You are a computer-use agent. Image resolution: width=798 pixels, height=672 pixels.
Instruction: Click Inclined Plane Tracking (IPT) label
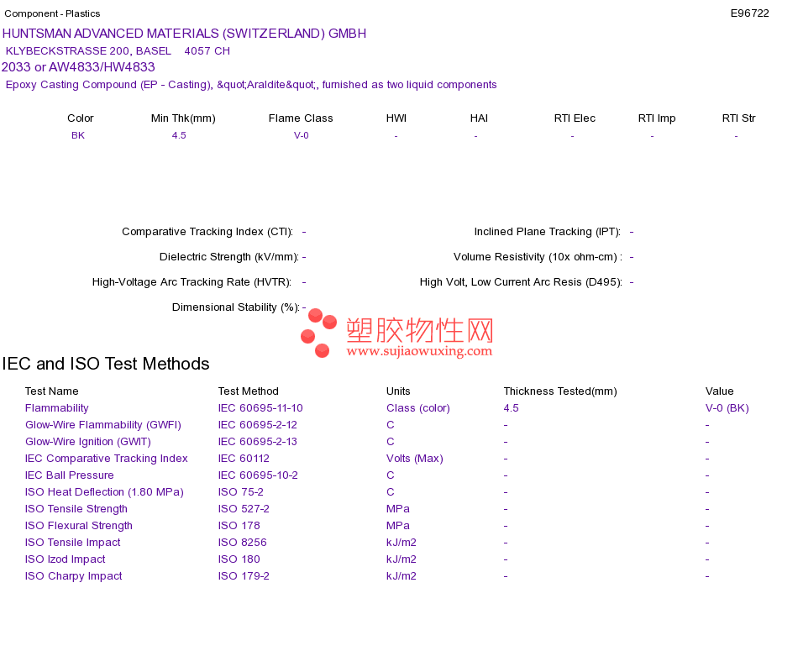548,232
